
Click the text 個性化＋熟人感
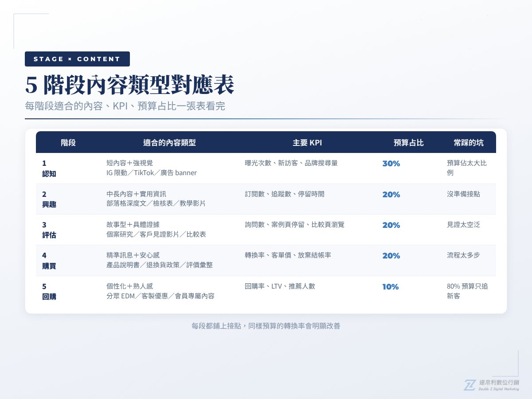129,286
